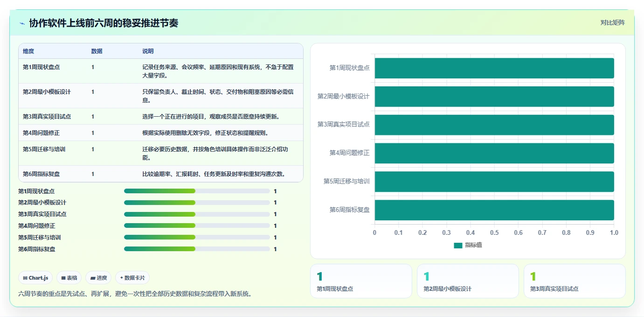Click the lightning icon beside the page title
The height and width of the screenshot is (317, 644).
point(22,23)
